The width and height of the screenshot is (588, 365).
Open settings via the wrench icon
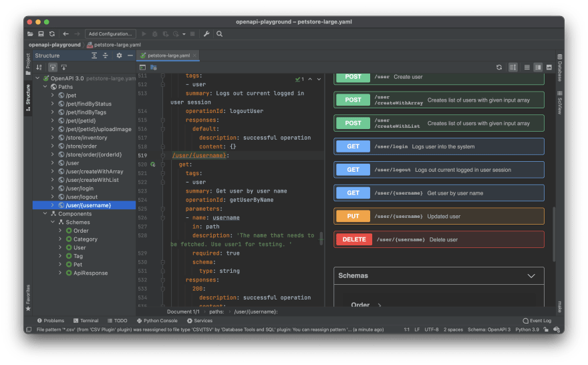(x=206, y=34)
